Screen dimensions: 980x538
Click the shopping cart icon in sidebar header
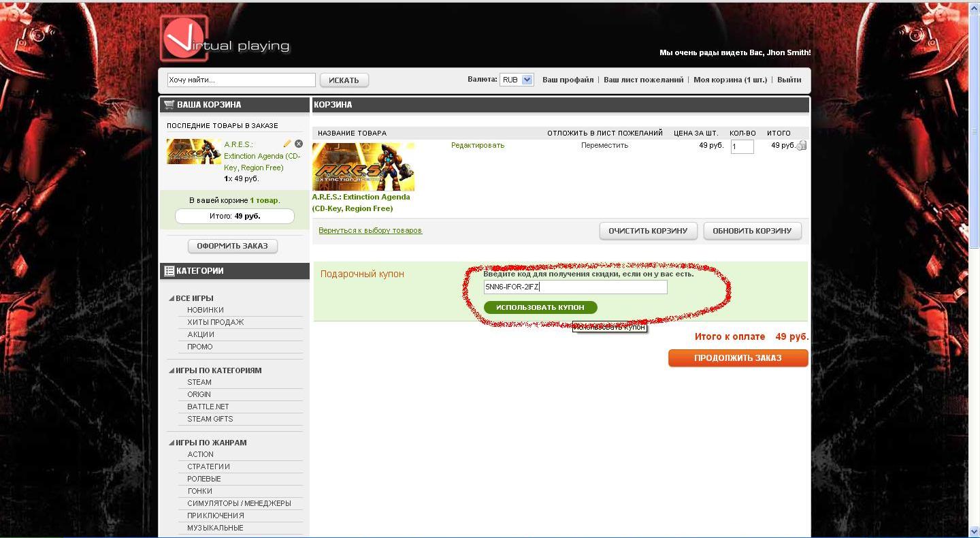169,105
